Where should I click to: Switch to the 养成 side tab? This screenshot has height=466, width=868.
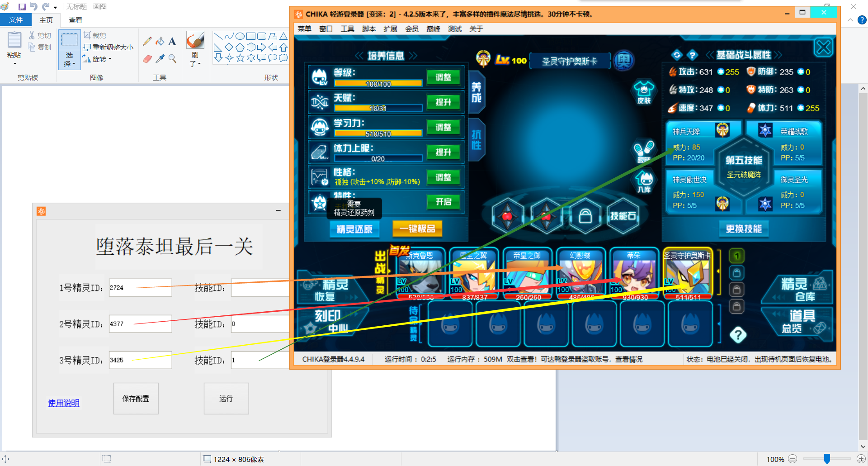click(476, 92)
